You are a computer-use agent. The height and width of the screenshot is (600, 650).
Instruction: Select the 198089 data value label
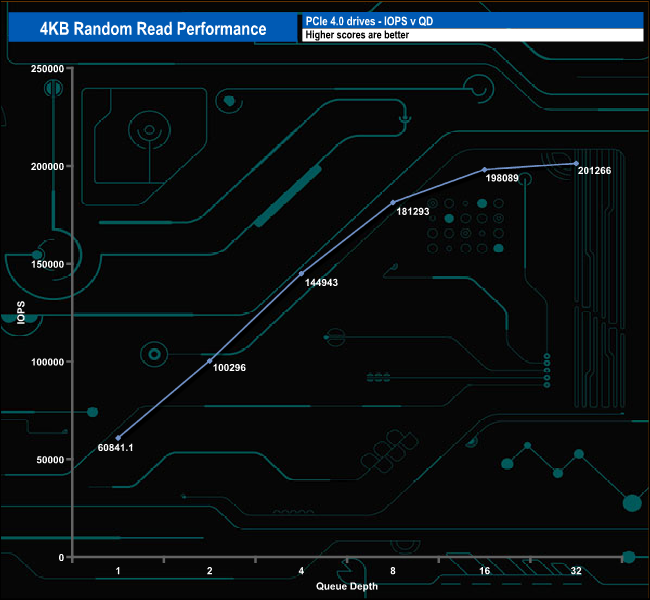[505, 178]
